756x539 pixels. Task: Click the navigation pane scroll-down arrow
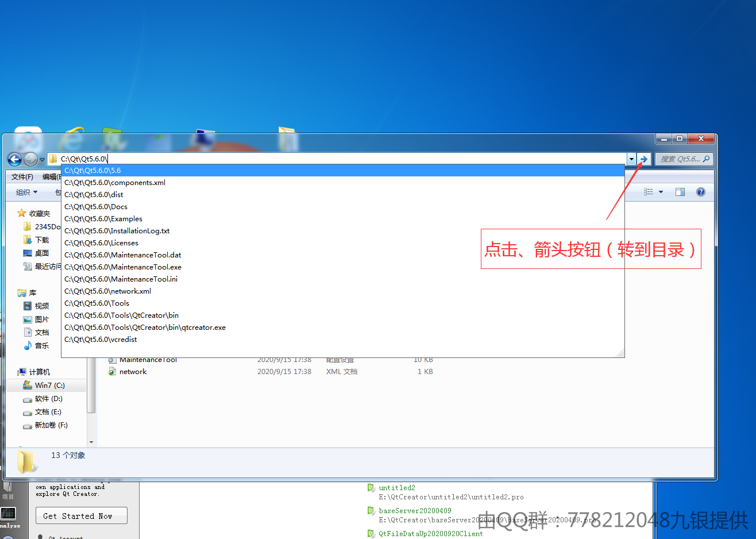pos(91,442)
